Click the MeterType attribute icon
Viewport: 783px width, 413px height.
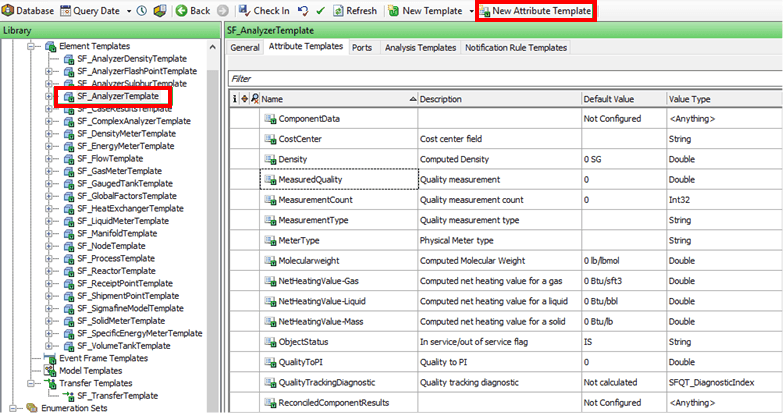pyautogui.click(x=270, y=240)
